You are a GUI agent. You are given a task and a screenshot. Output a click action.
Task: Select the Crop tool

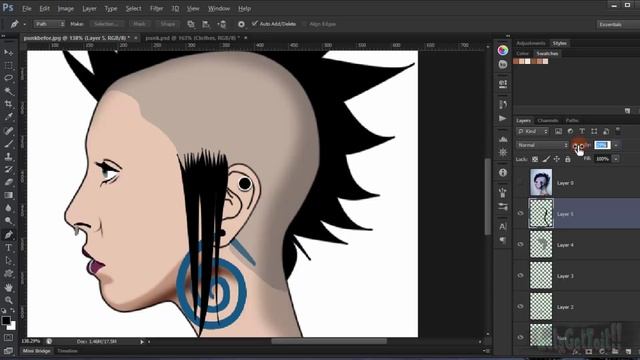pos(9,104)
